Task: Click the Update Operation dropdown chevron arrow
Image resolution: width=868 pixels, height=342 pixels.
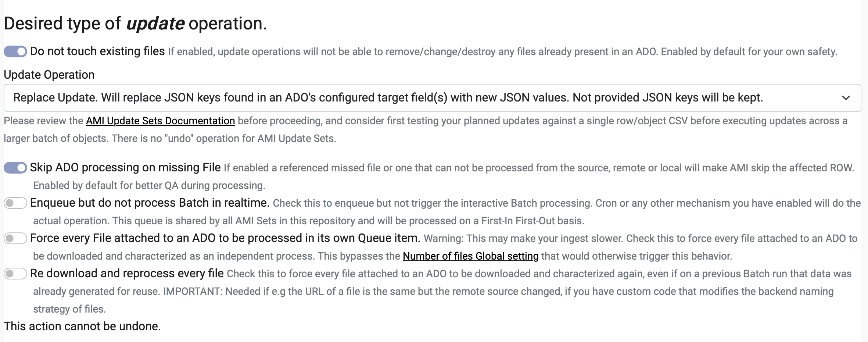Action: click(x=846, y=98)
